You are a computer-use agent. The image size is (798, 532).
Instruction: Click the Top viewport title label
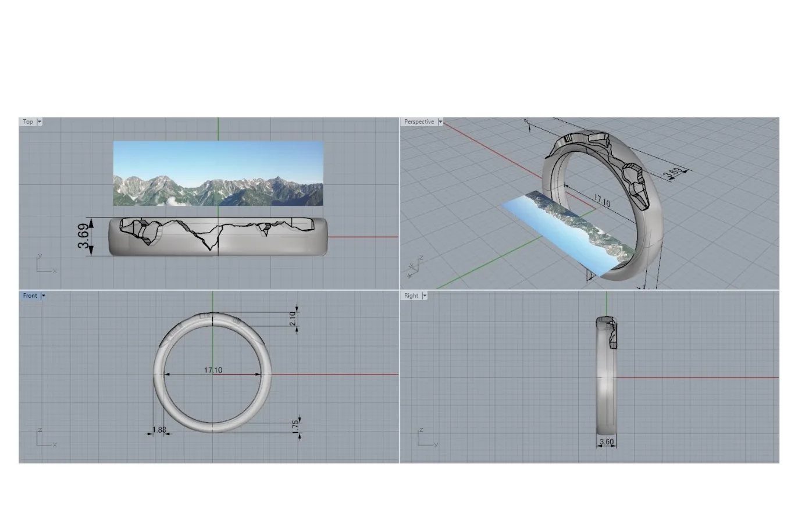coord(28,122)
